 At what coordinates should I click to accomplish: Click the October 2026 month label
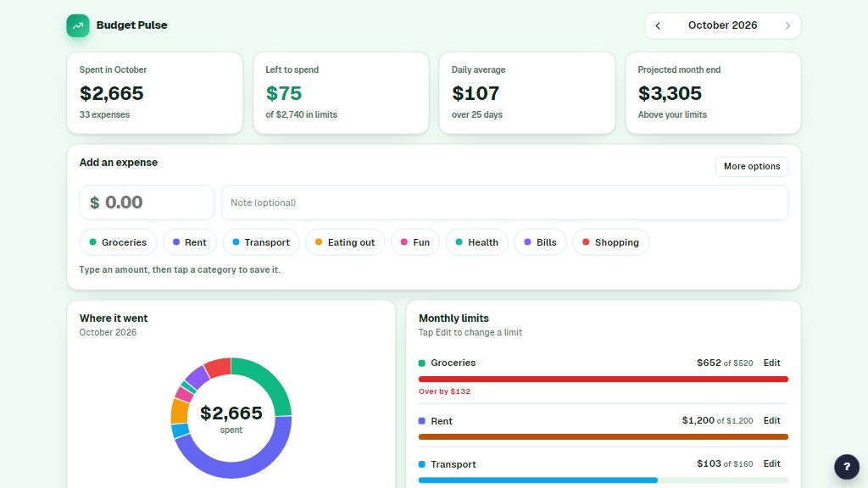[722, 25]
